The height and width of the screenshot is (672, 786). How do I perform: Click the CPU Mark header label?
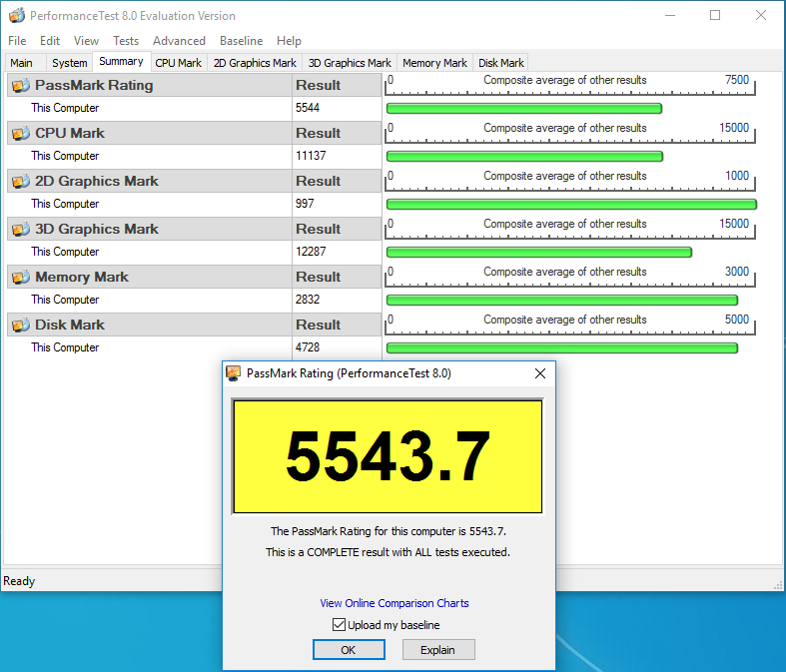click(70, 133)
